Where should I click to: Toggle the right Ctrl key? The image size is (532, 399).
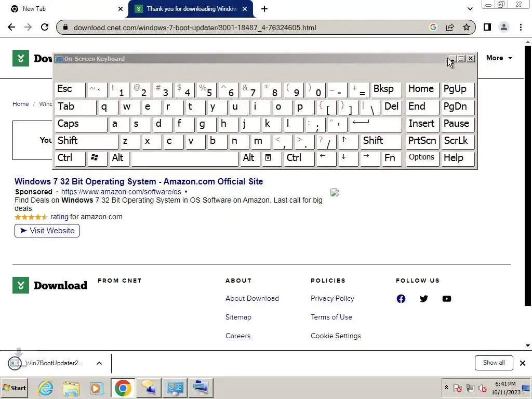[299, 158]
